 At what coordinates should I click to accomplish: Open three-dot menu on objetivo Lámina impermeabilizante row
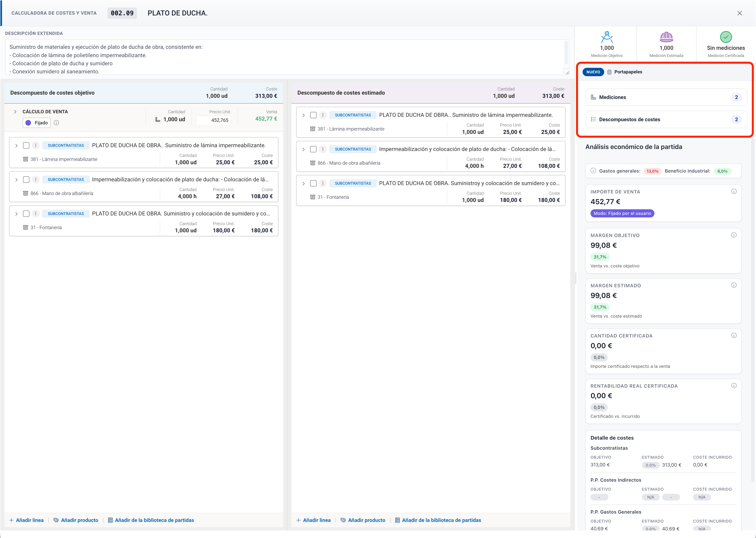[x=36, y=145]
